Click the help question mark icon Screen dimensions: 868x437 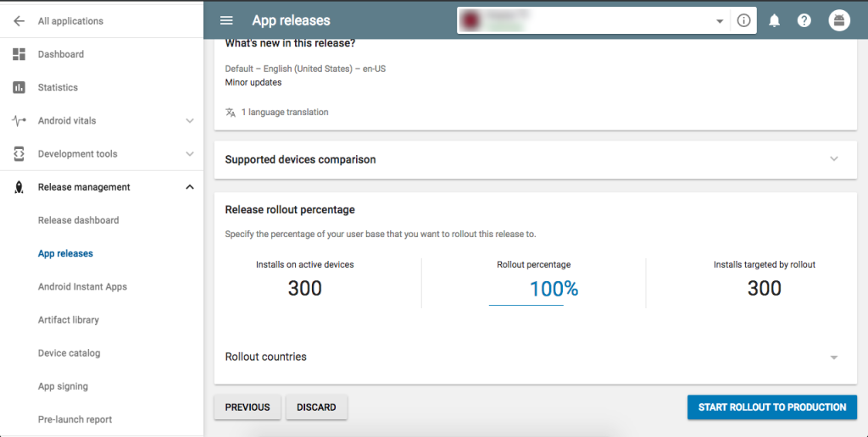click(804, 21)
